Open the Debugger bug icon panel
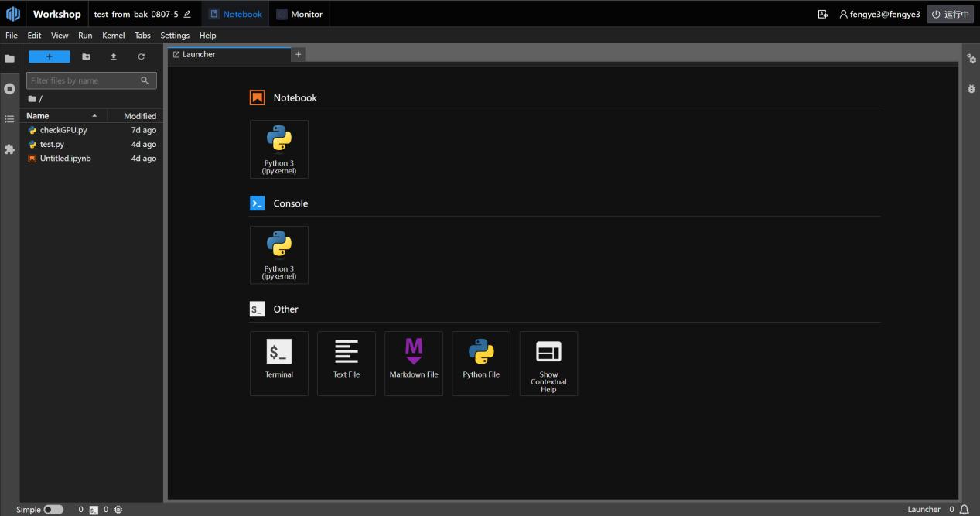 971,89
